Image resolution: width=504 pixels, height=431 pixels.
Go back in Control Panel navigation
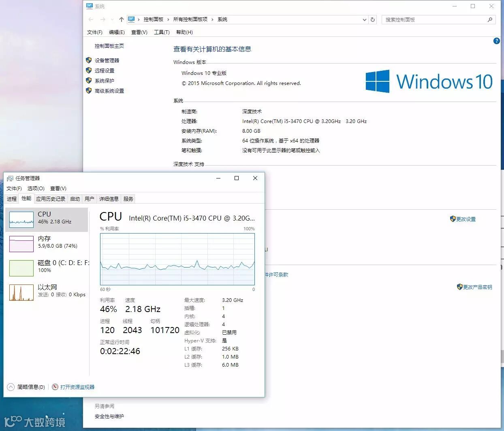pyautogui.click(x=91, y=19)
